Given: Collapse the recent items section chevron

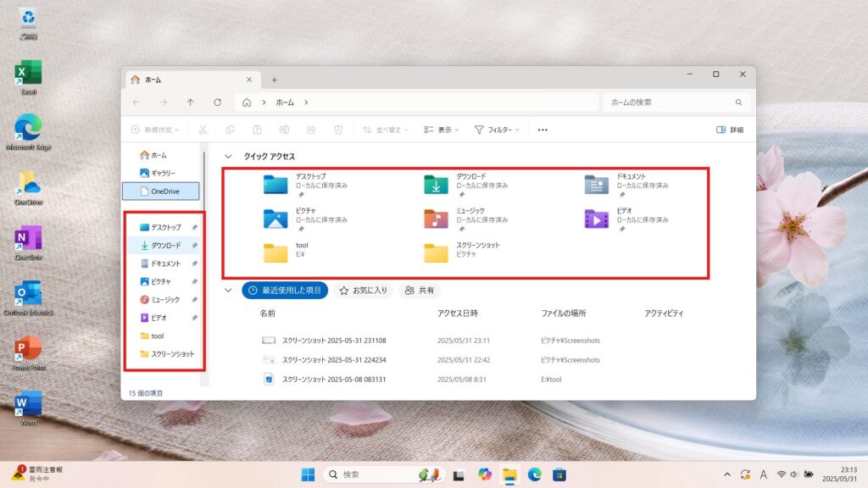Looking at the screenshot, I should coord(228,290).
